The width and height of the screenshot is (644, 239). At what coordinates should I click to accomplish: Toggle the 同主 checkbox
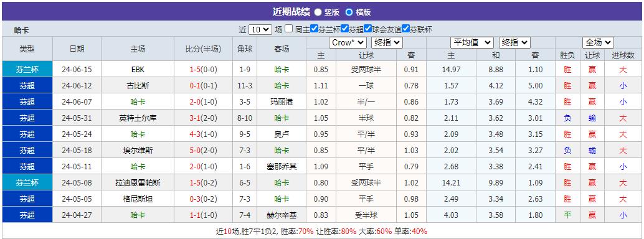click(x=289, y=29)
